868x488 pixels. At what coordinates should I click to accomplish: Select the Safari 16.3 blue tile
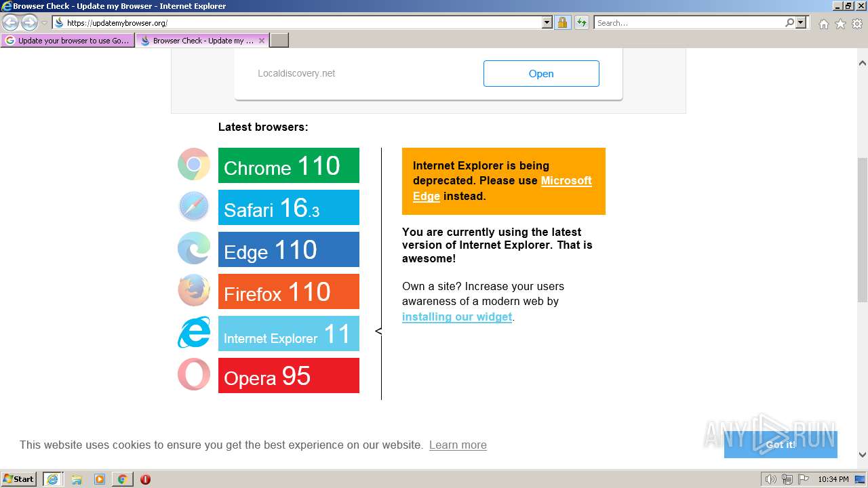click(289, 207)
